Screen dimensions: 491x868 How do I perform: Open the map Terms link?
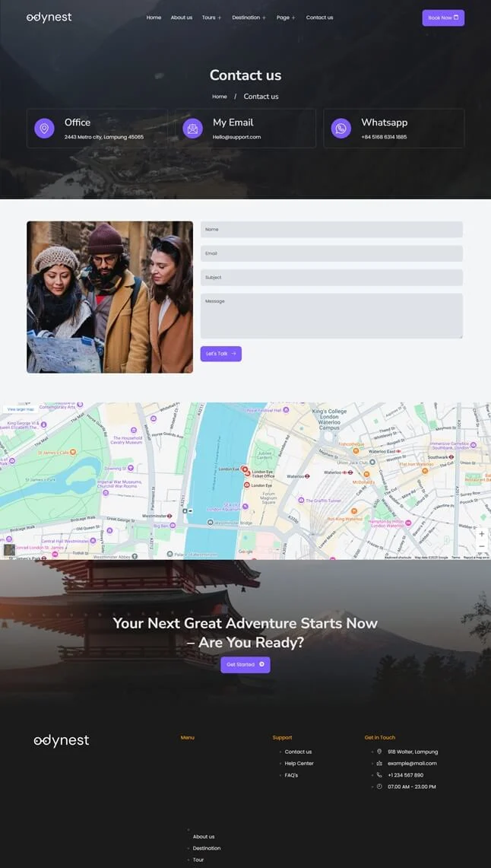point(455,558)
